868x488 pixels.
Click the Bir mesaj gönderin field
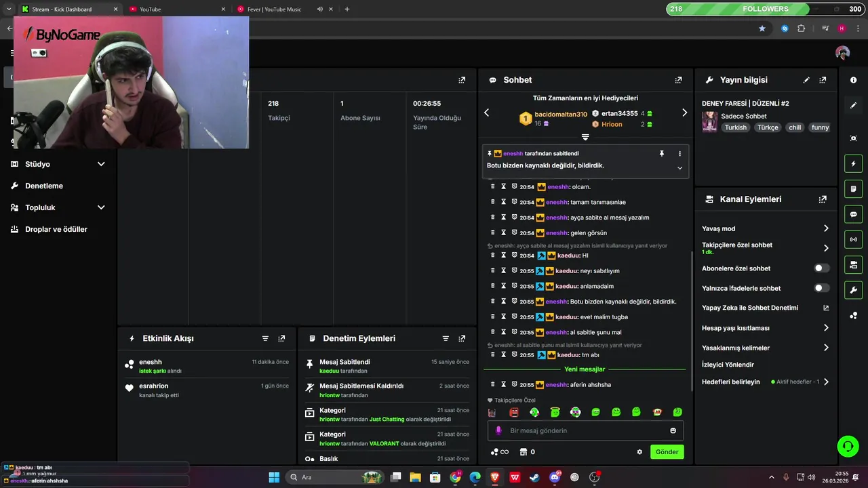click(585, 430)
